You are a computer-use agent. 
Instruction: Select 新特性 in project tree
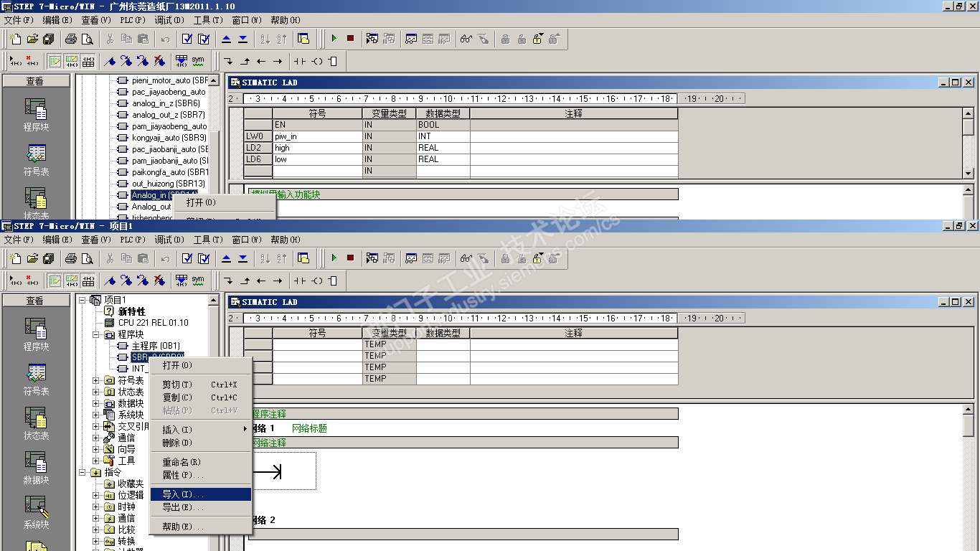coord(131,311)
